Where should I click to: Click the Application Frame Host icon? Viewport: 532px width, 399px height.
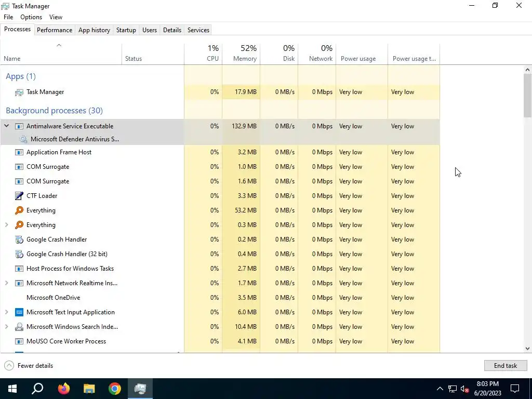pos(19,152)
